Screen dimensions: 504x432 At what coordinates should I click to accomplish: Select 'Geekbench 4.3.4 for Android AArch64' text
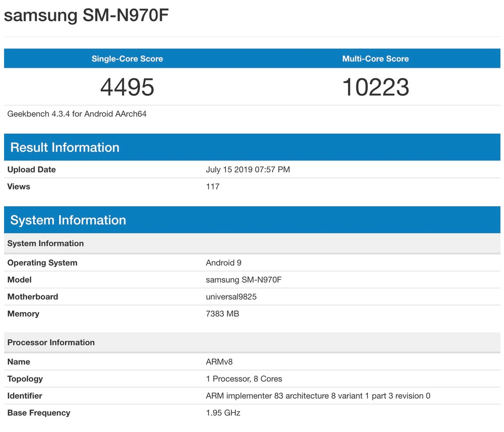(77, 114)
